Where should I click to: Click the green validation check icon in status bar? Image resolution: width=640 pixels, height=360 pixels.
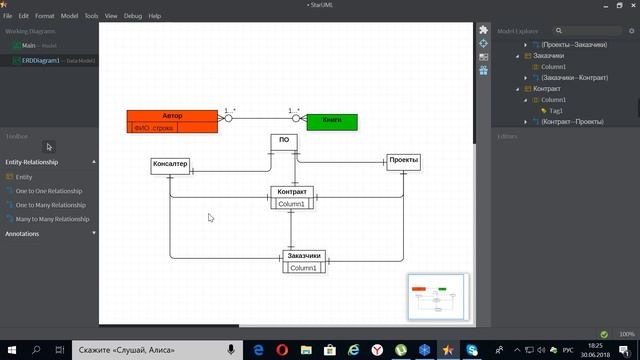tap(604, 334)
